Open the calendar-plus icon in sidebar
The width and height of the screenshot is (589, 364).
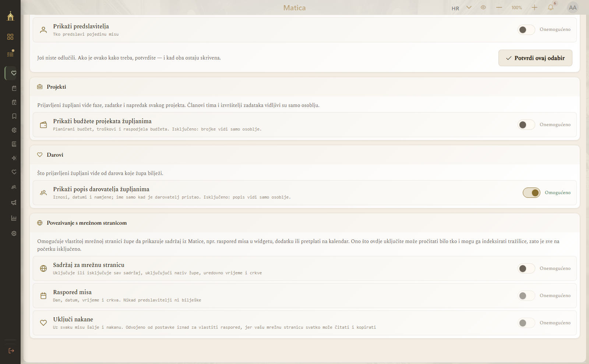coord(14,102)
